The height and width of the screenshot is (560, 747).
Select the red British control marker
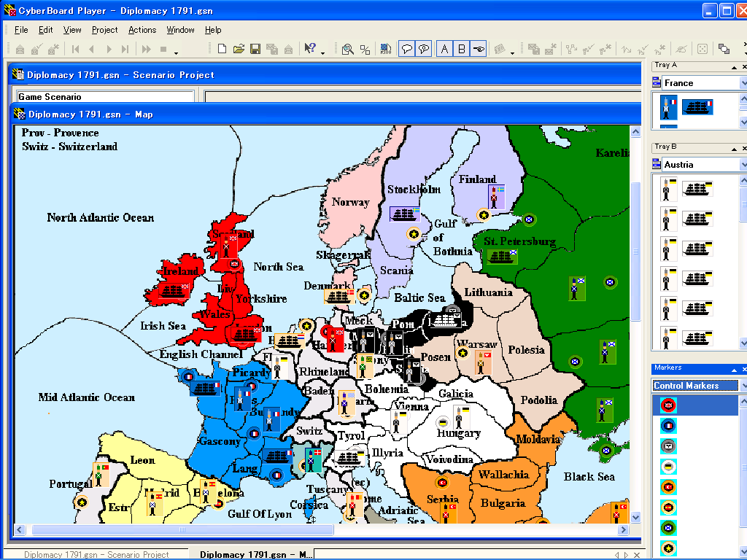point(668,405)
